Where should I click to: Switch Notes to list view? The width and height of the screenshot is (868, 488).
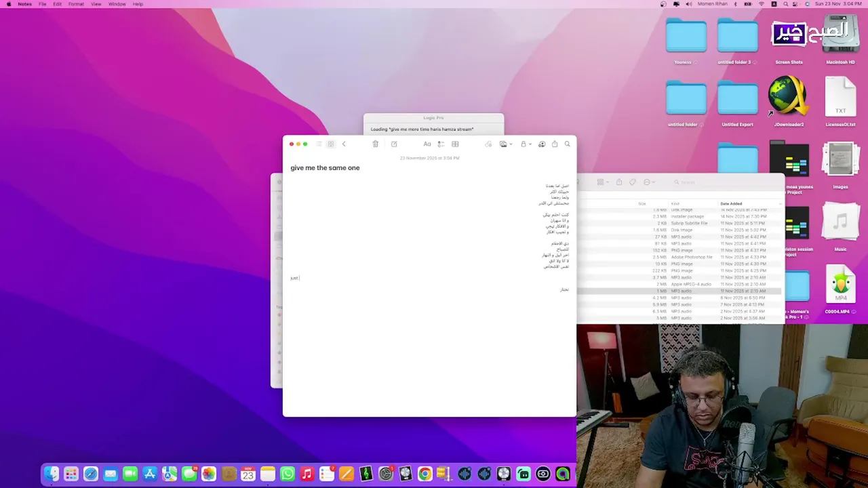[x=319, y=144]
